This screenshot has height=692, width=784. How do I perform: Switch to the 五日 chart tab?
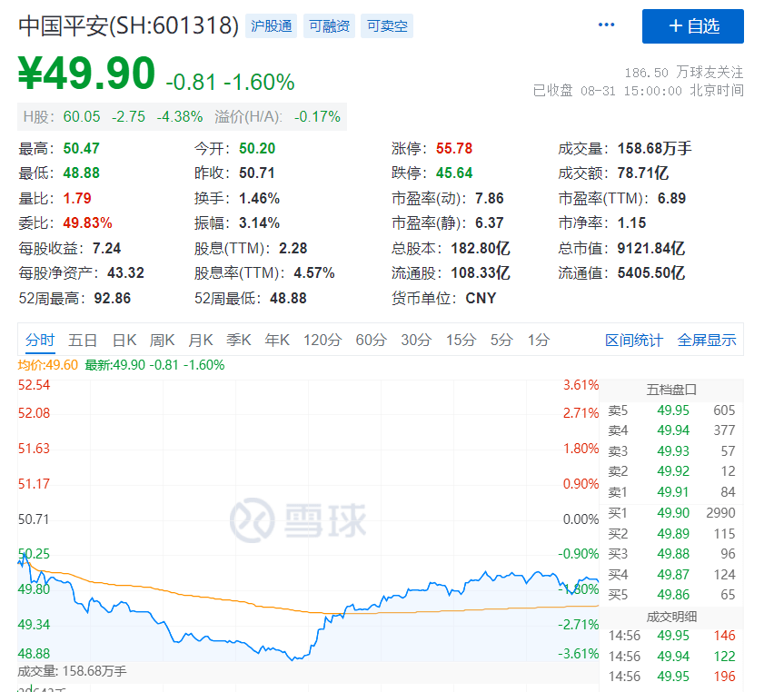click(83, 341)
